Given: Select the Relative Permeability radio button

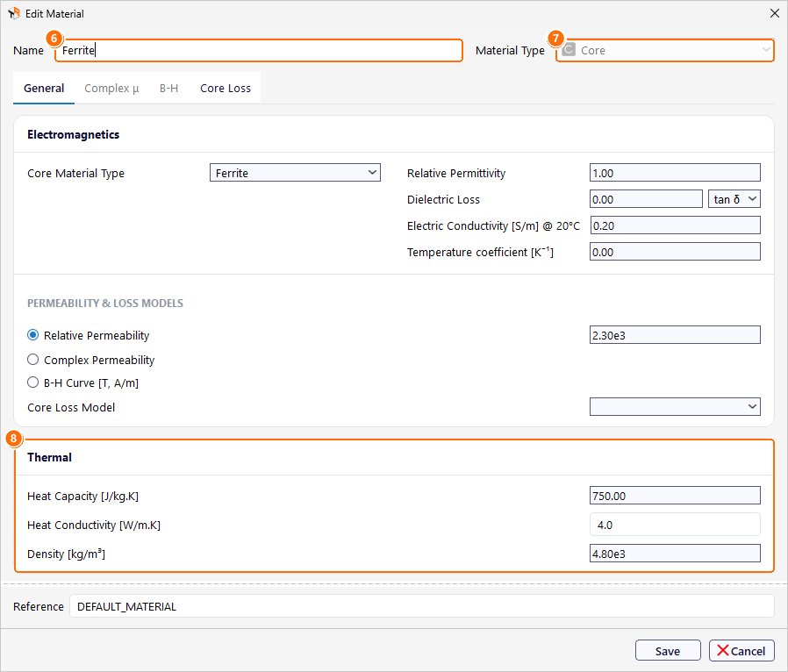Looking at the screenshot, I should pos(32,335).
